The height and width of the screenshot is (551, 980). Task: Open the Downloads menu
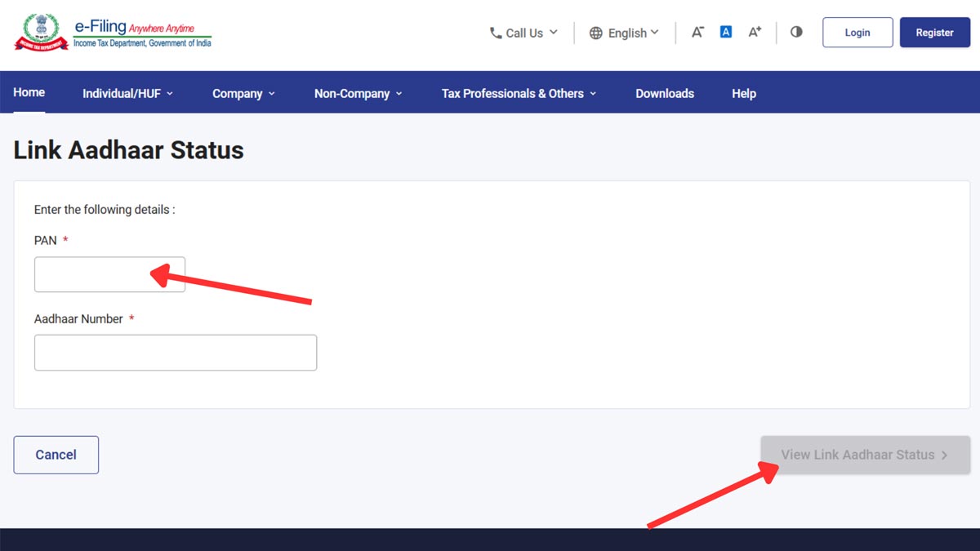pyautogui.click(x=664, y=93)
